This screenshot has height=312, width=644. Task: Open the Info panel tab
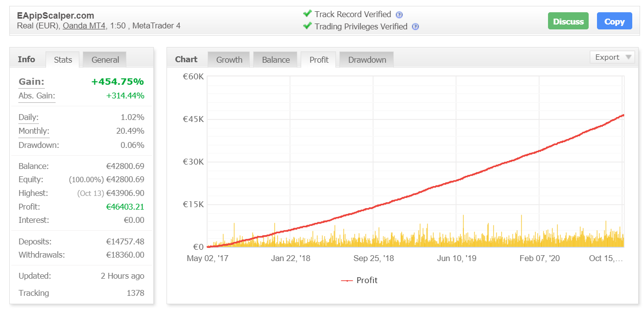pos(26,59)
